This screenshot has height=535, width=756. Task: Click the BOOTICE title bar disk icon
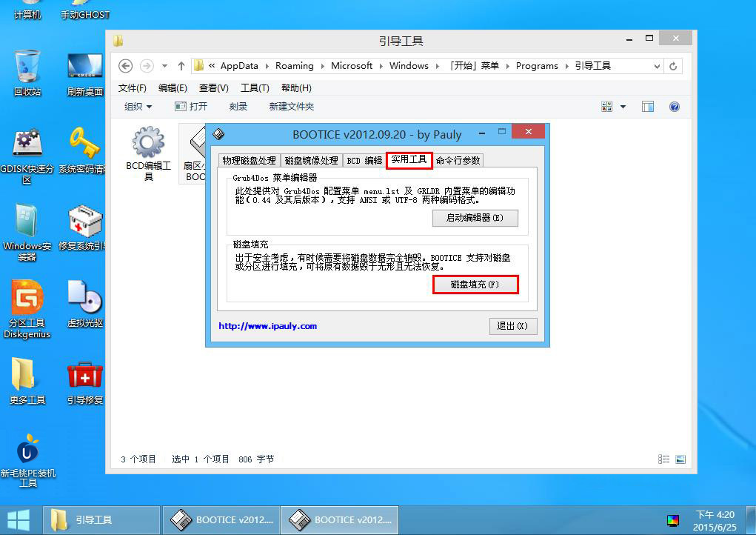[218, 134]
